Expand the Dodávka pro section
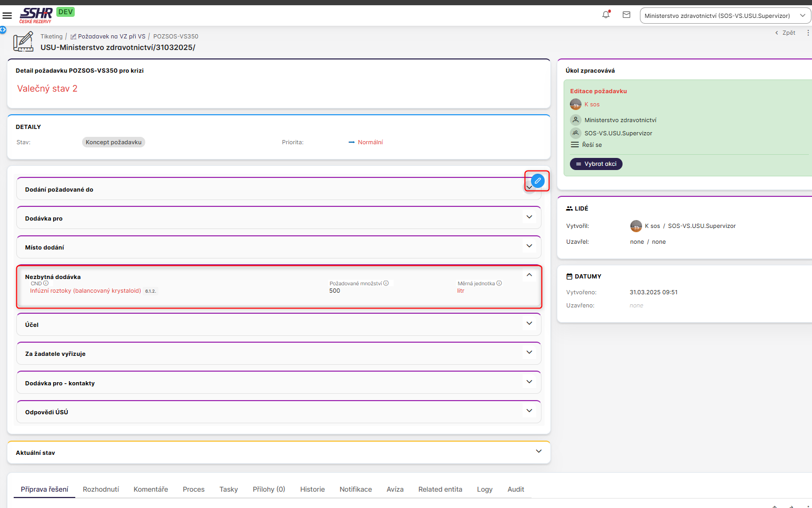The image size is (812, 508). click(x=529, y=217)
